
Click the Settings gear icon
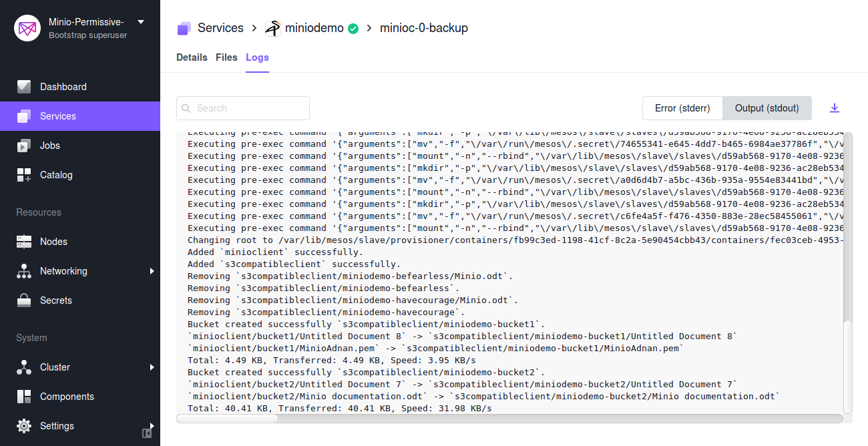coord(24,426)
